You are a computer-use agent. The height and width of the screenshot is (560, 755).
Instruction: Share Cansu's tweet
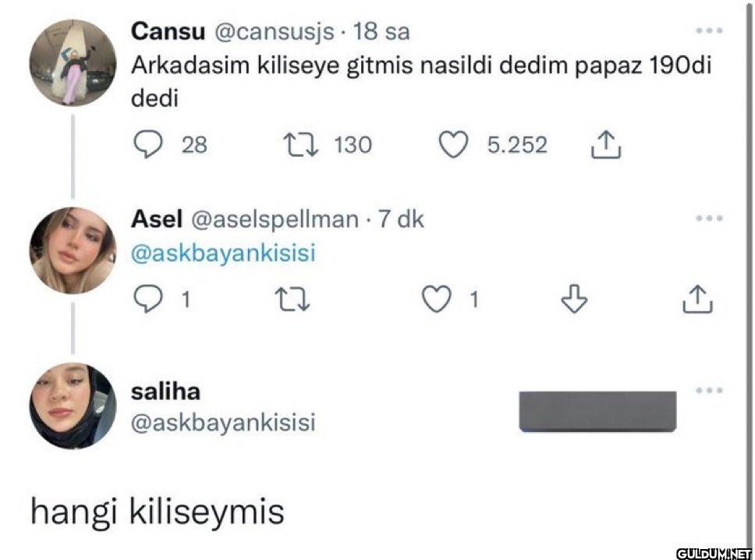pyautogui.click(x=607, y=145)
